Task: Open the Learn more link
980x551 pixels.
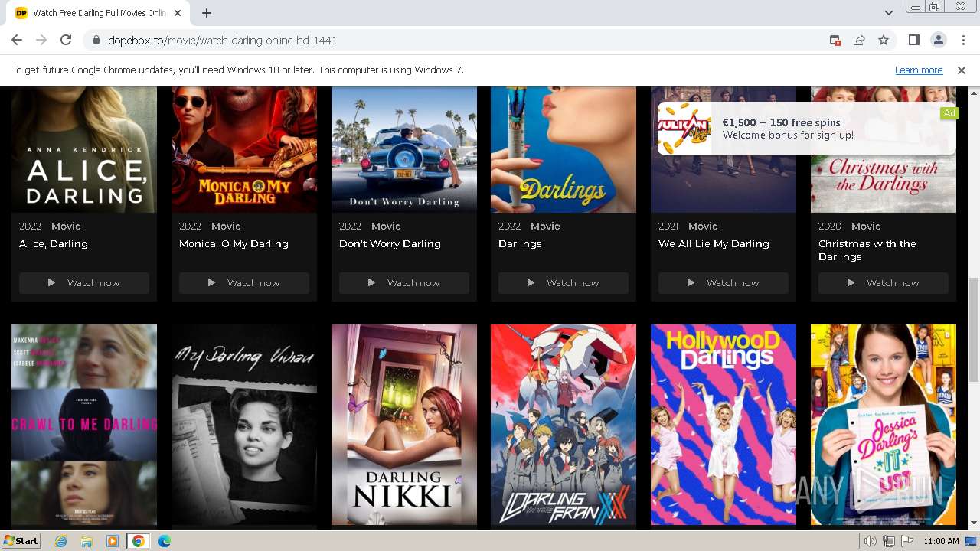Action: tap(919, 70)
